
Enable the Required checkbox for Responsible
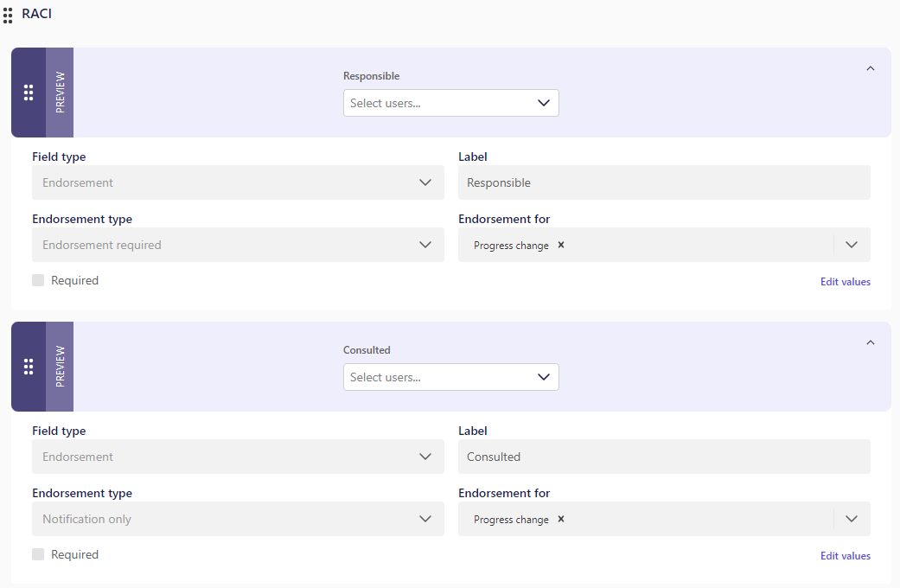37,279
